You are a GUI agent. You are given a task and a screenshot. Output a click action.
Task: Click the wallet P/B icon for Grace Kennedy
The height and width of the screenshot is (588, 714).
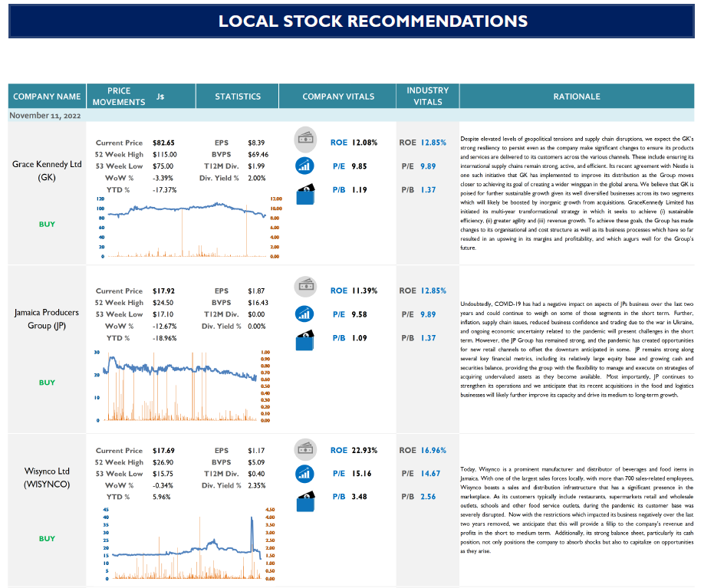pyautogui.click(x=305, y=194)
